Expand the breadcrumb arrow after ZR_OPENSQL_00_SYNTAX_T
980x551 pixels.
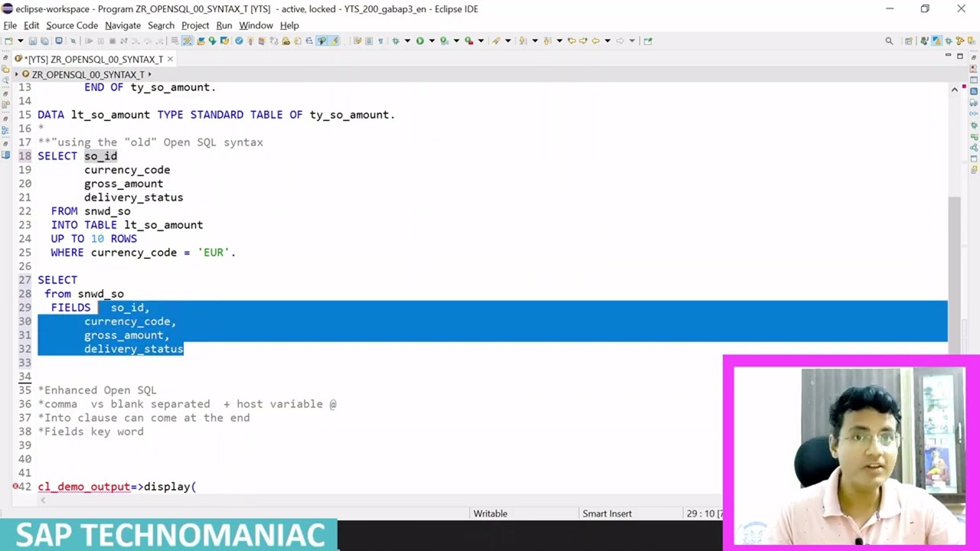pyautogui.click(x=149, y=74)
